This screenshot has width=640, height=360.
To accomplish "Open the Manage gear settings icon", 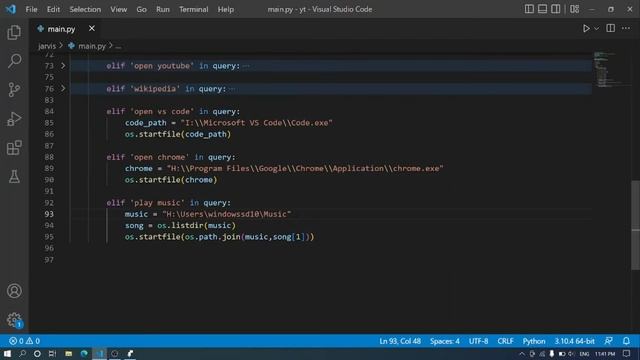I will point(14,320).
